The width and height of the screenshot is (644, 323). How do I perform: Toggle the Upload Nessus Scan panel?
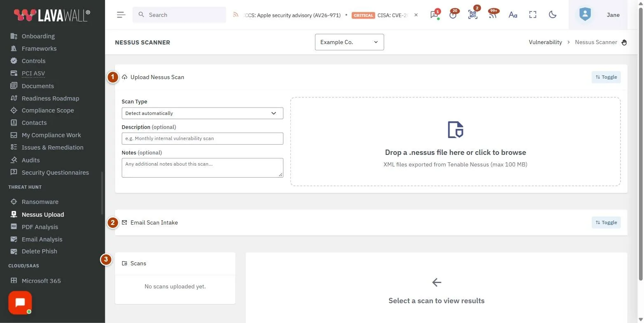[x=606, y=77]
